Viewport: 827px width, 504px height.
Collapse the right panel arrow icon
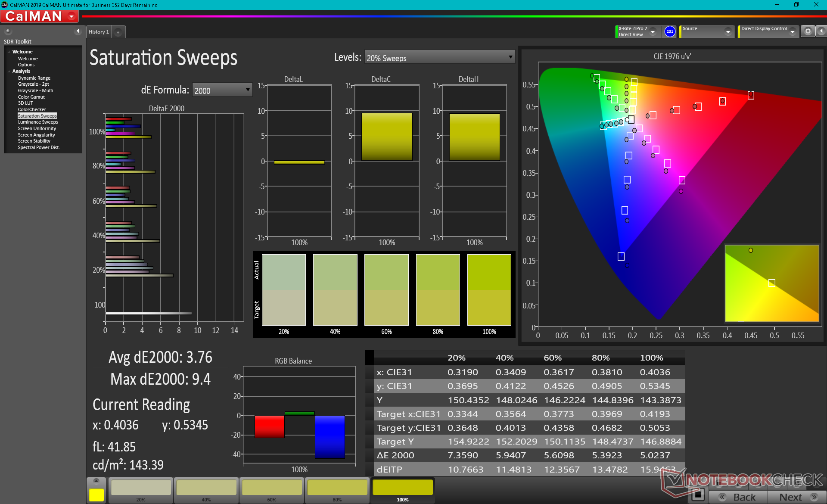pos(821,31)
